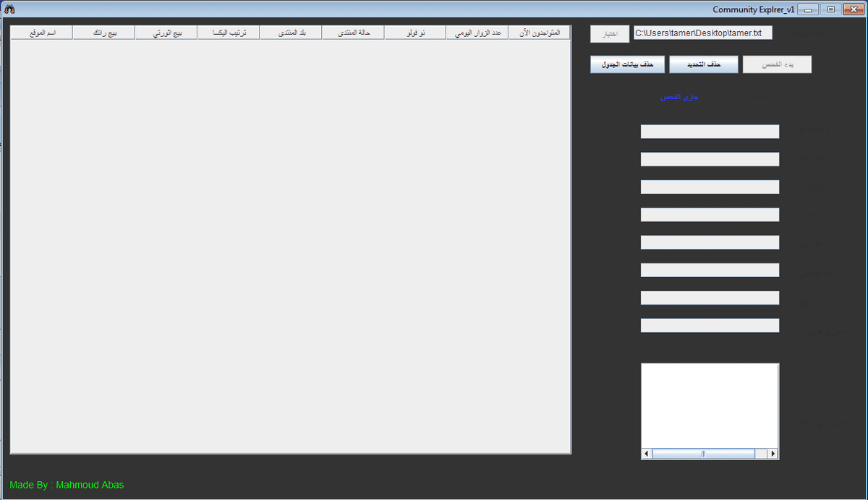Click inside the large white text area

(710, 405)
